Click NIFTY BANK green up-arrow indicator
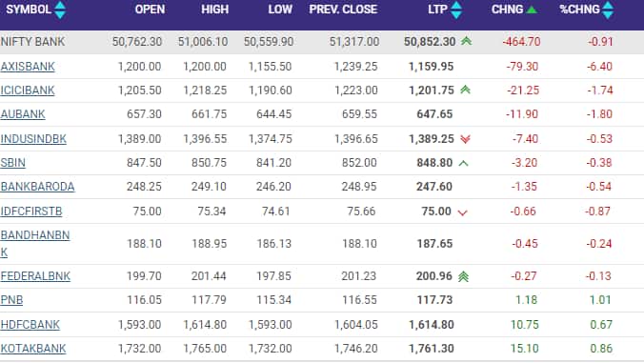This screenshot has height=363, width=644. pos(466,41)
